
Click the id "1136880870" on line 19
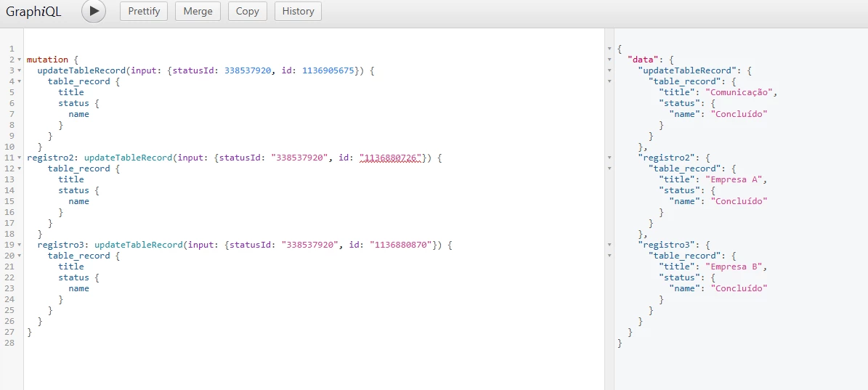point(402,245)
